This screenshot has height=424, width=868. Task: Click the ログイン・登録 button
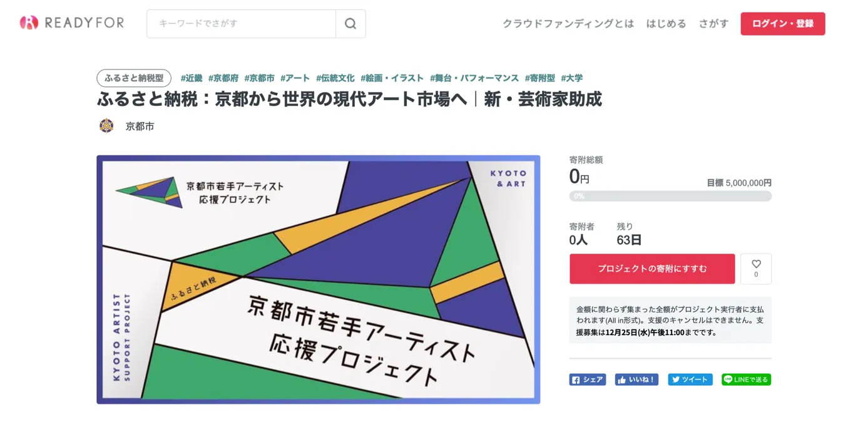tap(782, 24)
